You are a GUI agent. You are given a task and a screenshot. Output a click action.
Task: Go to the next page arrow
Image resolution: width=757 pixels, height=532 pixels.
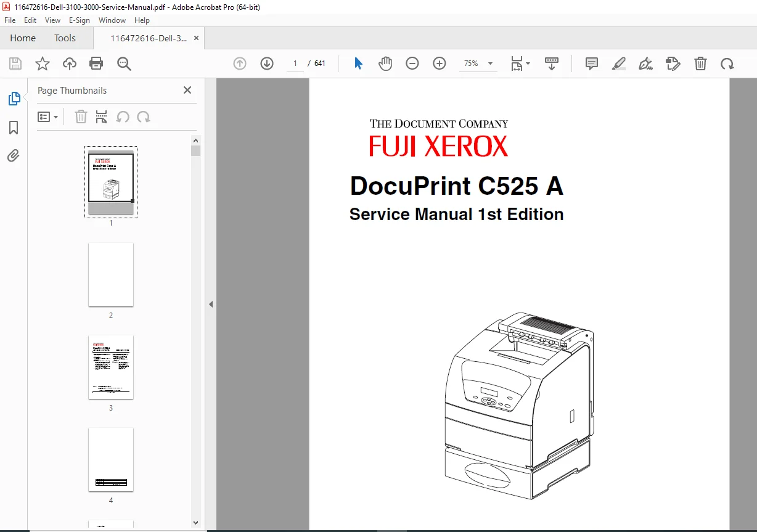(x=267, y=63)
